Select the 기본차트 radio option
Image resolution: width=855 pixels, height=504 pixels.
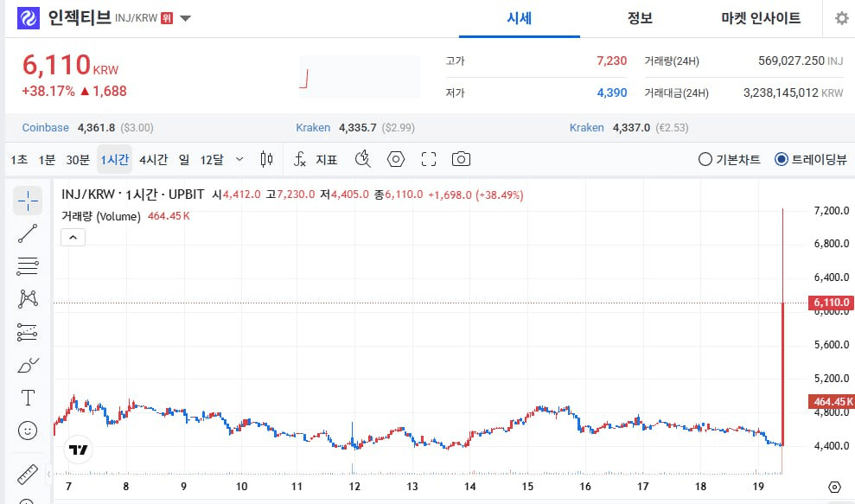point(705,159)
